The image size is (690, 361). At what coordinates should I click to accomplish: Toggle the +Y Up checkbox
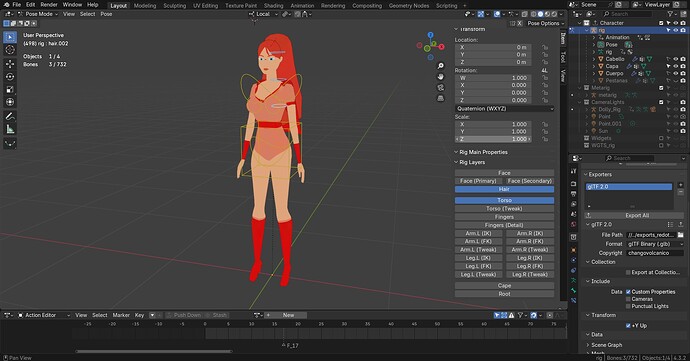pyautogui.click(x=628, y=325)
